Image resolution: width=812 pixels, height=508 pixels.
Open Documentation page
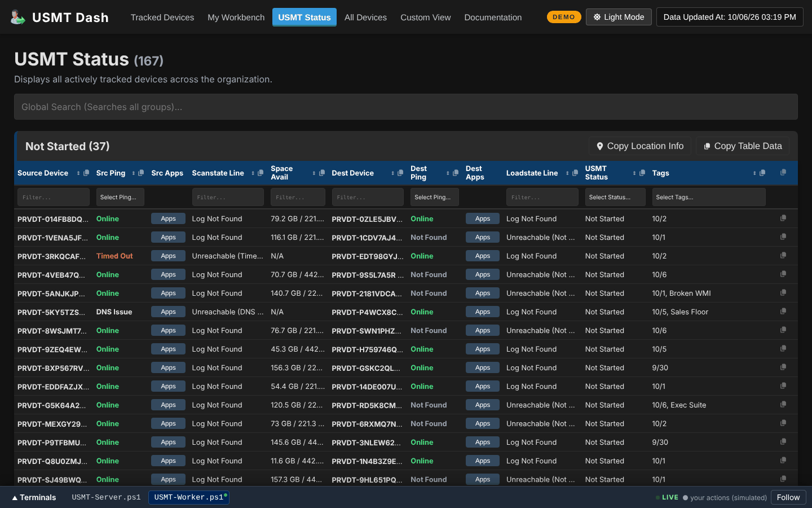tap(493, 17)
